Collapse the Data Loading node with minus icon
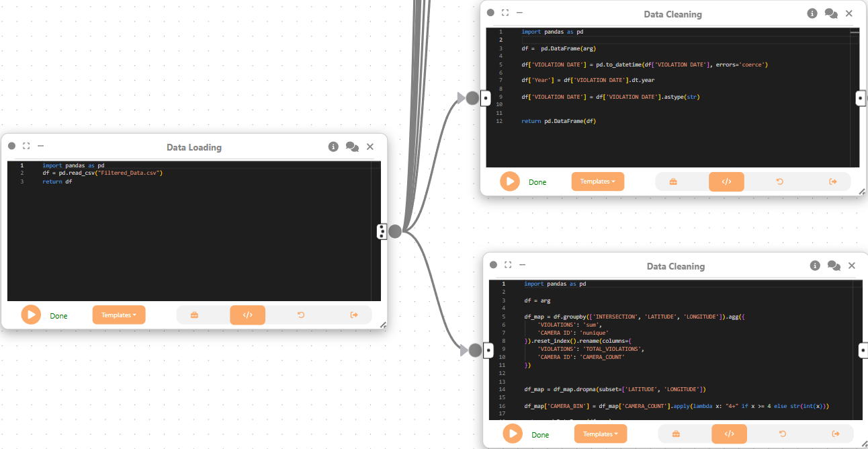The image size is (868, 449). point(40,146)
